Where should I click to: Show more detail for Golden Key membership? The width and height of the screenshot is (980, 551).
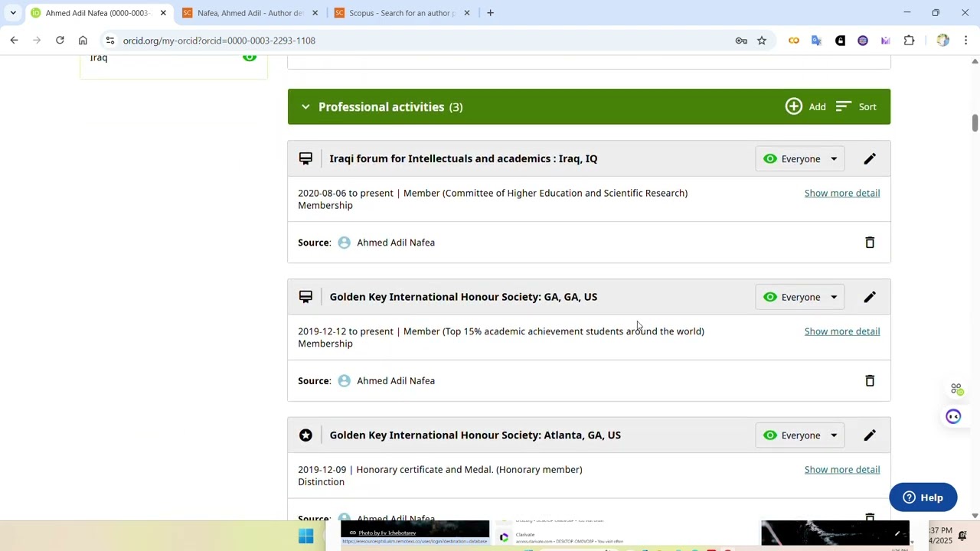842,331
